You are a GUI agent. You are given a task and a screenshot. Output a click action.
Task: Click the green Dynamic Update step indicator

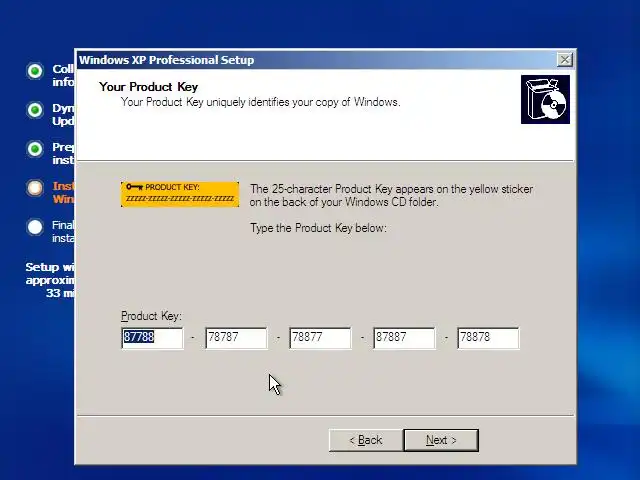pyautogui.click(x=35, y=110)
